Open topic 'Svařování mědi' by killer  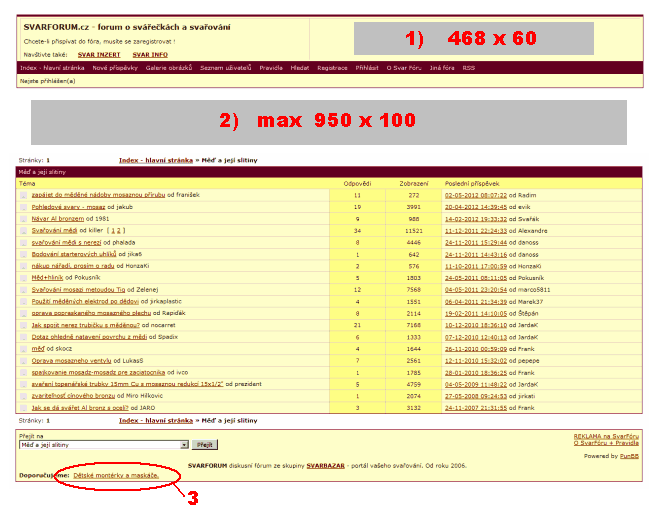tap(54, 231)
